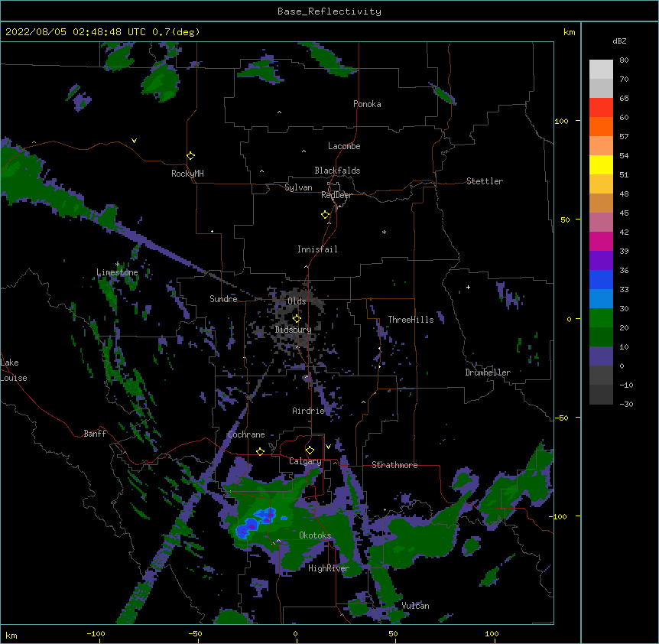Click the 65 dBZ red legend swatch
The width and height of the screenshot is (659, 644).
(x=601, y=108)
